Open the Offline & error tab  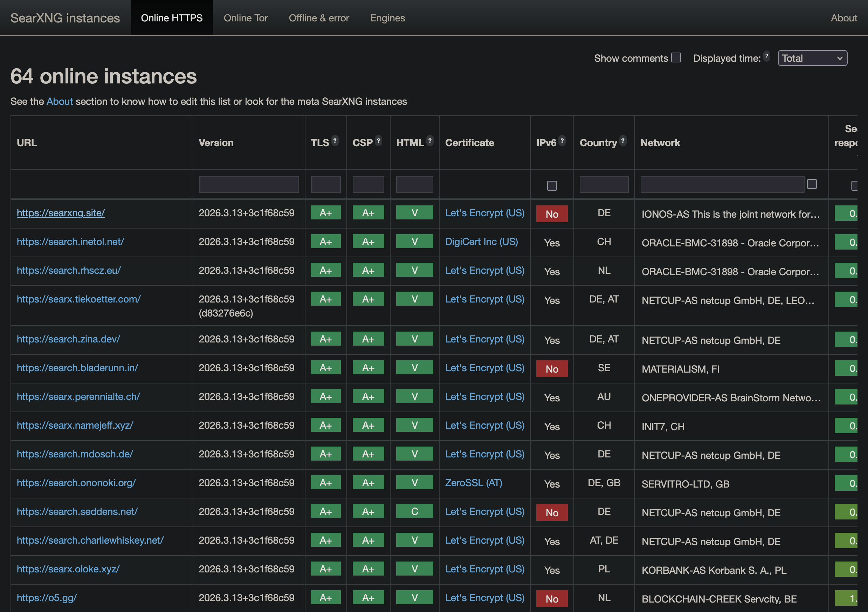(319, 18)
